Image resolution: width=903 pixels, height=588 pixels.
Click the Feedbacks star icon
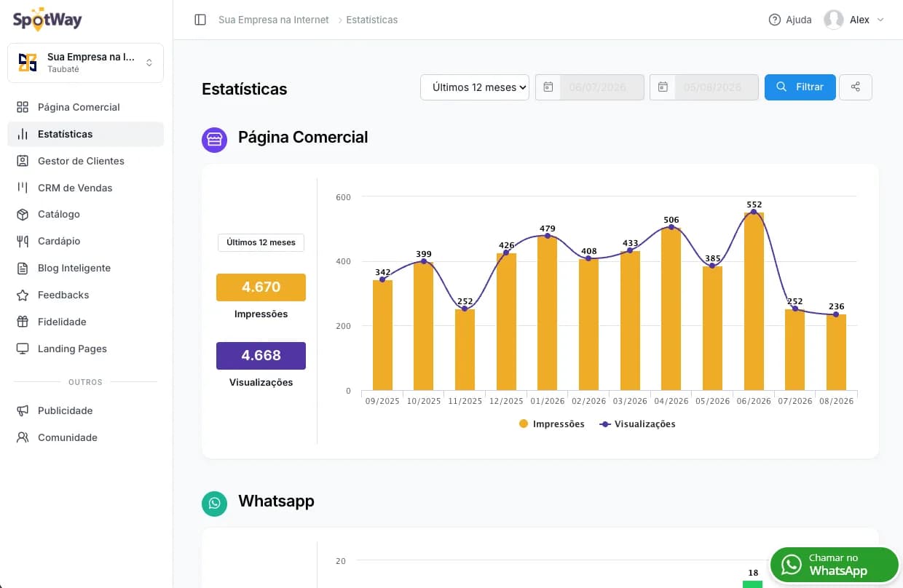[x=23, y=295]
